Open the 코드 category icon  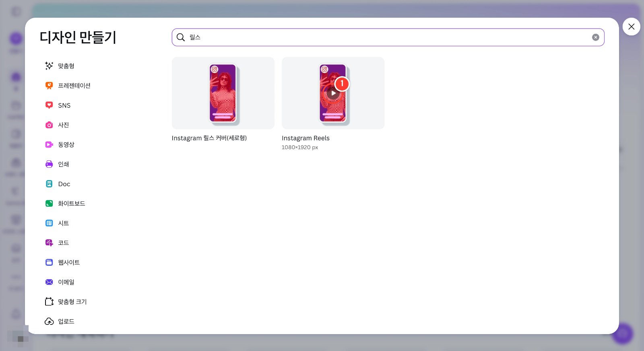point(49,242)
